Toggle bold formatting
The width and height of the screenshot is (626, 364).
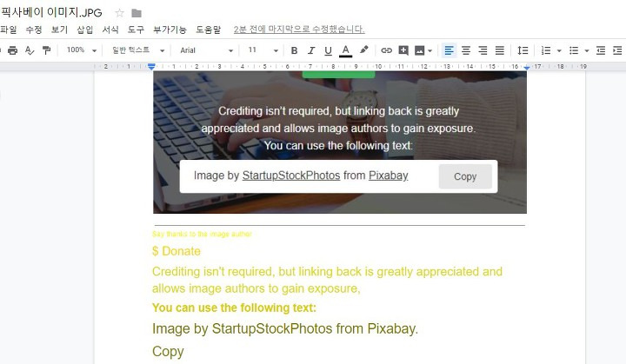click(294, 50)
